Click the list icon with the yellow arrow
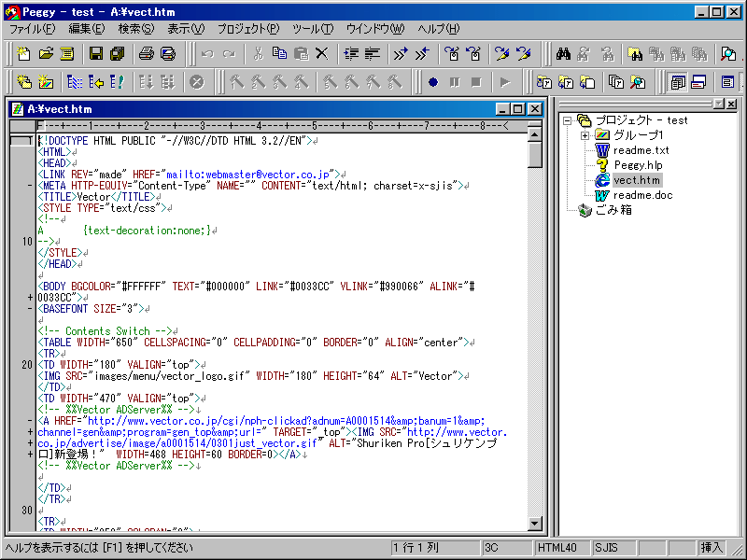The image size is (747, 560). pyautogui.click(x=96, y=82)
